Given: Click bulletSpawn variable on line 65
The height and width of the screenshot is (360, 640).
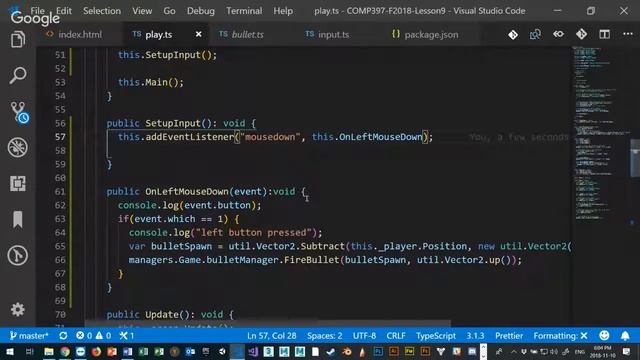Looking at the screenshot, I should coord(181,247).
